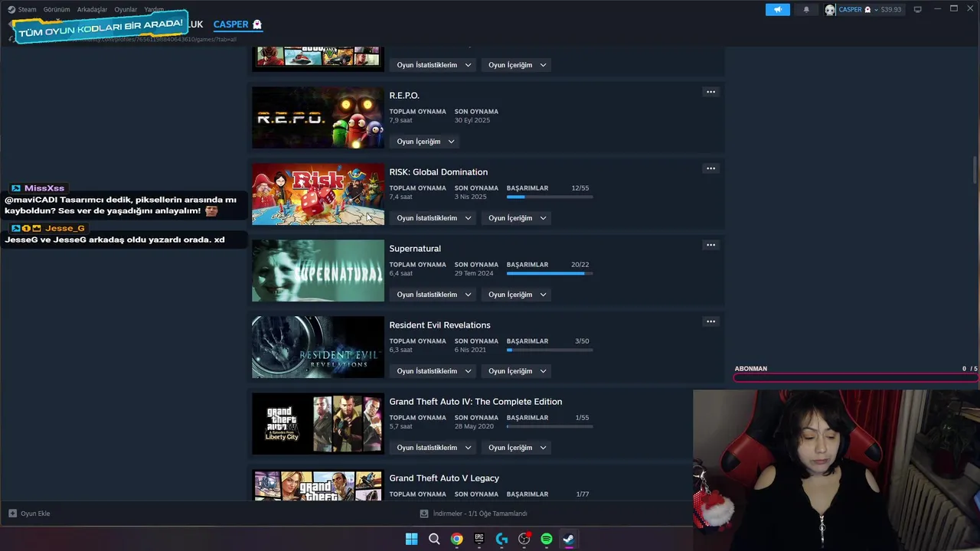Click RISK achievements progress bar

pyautogui.click(x=550, y=197)
